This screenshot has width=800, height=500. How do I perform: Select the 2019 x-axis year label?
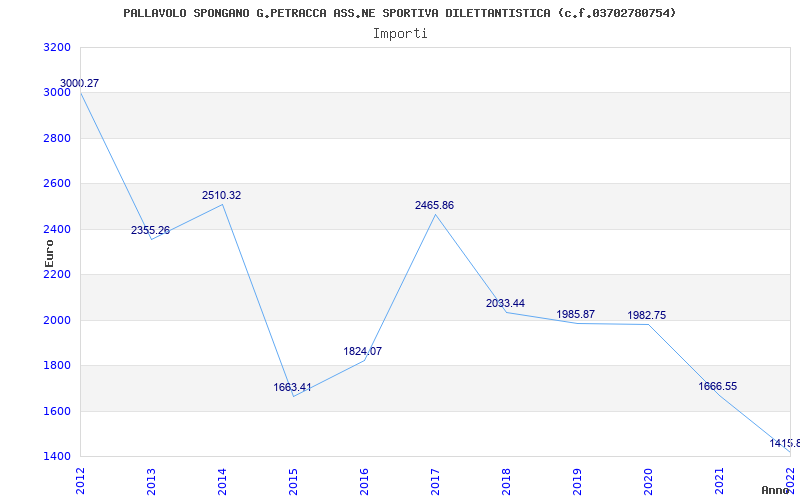click(x=577, y=480)
